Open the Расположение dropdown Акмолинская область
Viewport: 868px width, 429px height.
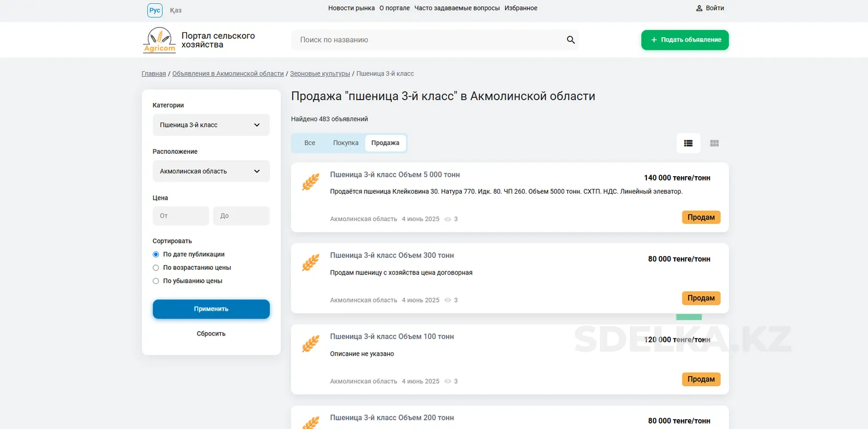click(211, 171)
